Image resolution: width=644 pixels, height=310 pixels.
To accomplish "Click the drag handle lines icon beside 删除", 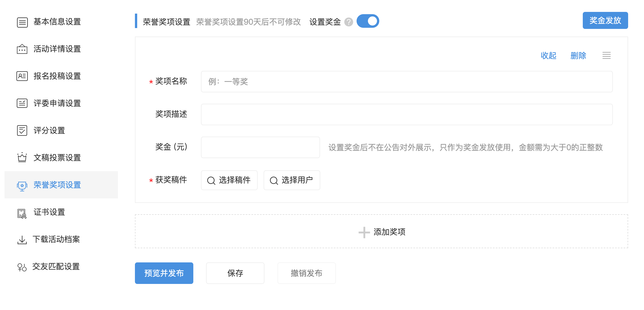I will (606, 56).
